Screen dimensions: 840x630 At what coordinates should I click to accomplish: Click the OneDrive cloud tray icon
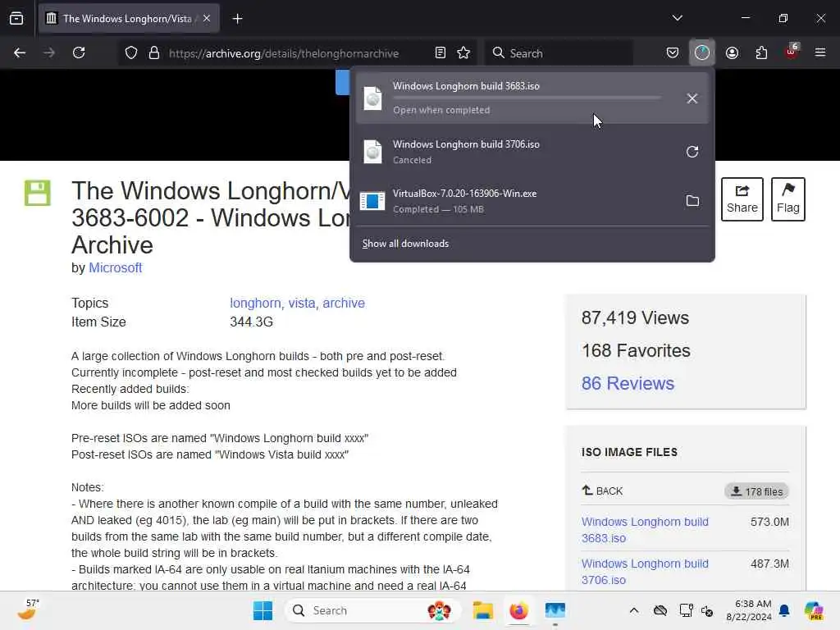(x=660, y=610)
